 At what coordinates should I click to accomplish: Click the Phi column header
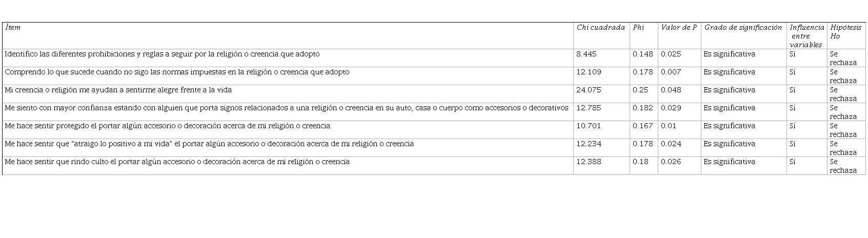(638, 28)
